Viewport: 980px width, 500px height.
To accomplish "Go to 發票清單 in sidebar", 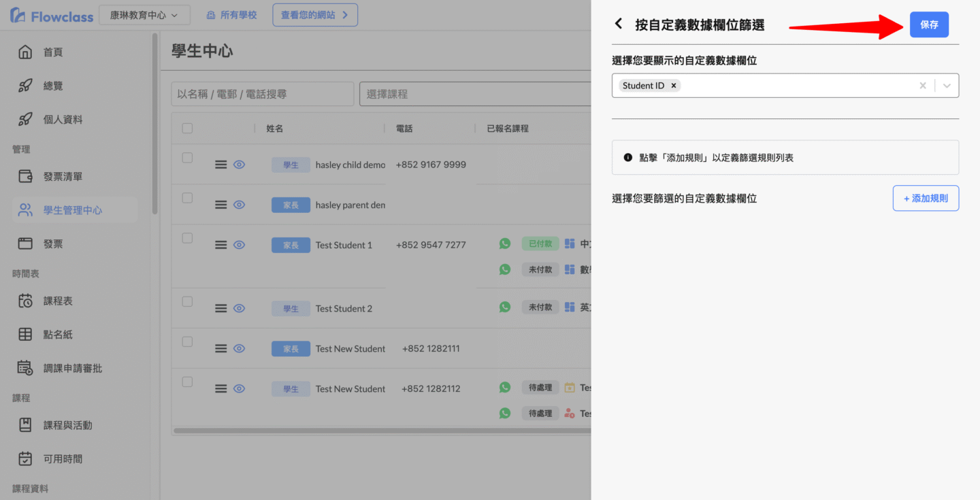I will click(x=63, y=177).
